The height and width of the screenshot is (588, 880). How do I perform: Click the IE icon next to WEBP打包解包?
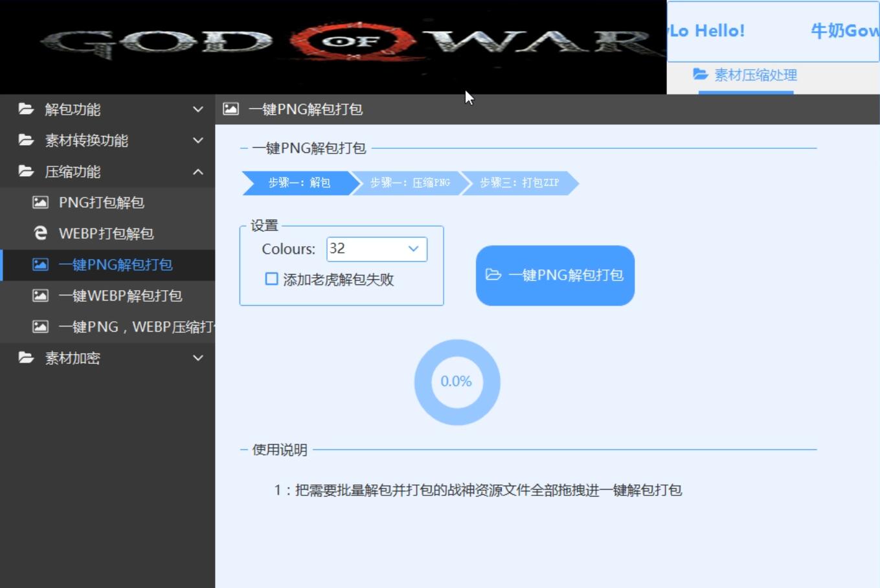[40, 233]
